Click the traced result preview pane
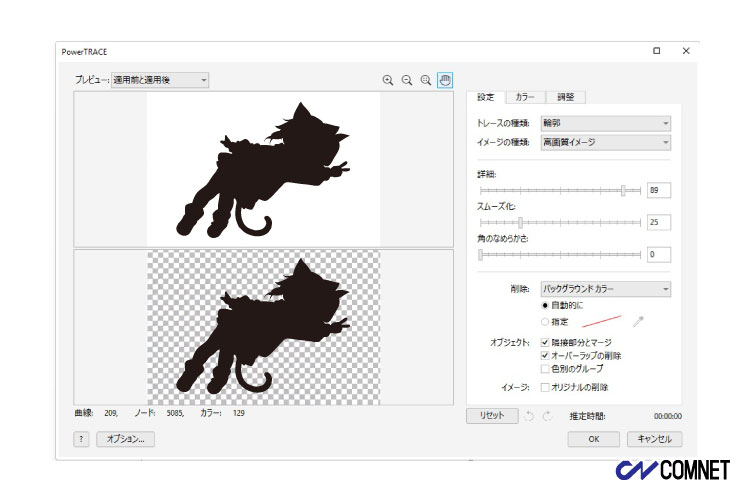 [x=264, y=327]
